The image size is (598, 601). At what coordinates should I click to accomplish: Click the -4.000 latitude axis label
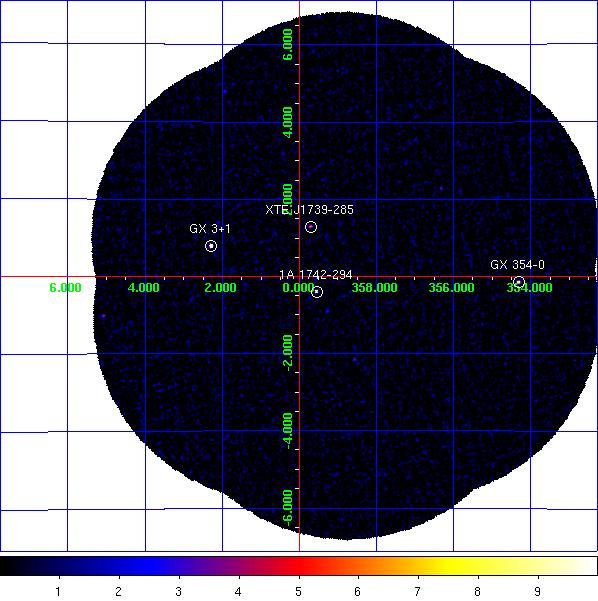click(288, 428)
